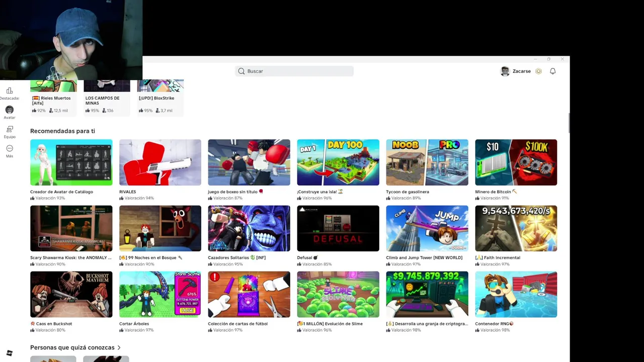Screen dimensions: 644x362
Task: Open the notifications bell icon
Action: click(552, 71)
